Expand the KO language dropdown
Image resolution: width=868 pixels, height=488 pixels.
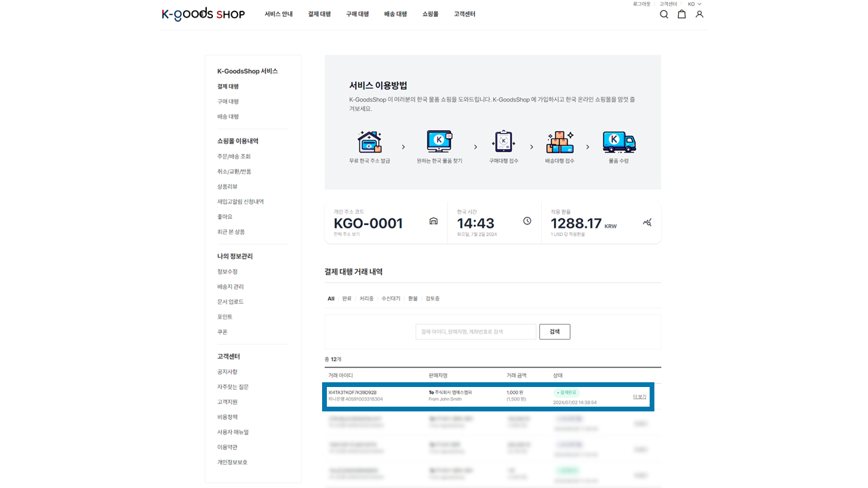(694, 4)
